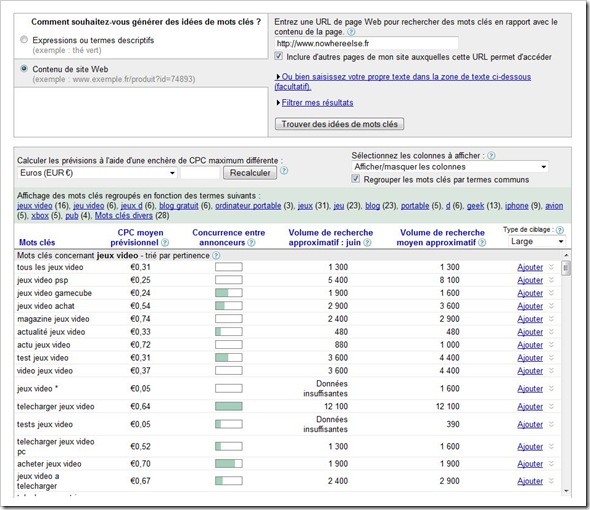Expand double chevron for tests jeux video
Viewport: 590px width, 510px height.
click(x=551, y=424)
